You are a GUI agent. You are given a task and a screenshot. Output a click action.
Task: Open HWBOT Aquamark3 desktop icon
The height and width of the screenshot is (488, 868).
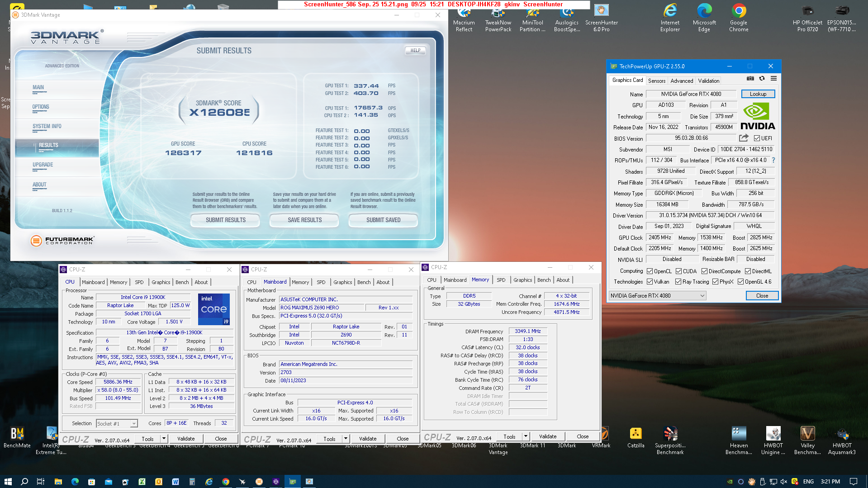click(x=842, y=441)
